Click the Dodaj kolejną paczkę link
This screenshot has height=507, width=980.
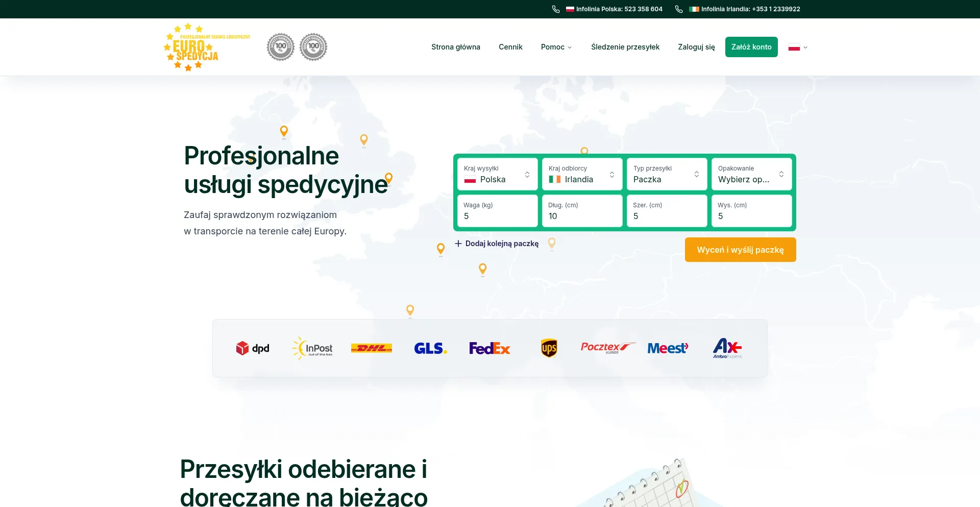(x=496, y=244)
